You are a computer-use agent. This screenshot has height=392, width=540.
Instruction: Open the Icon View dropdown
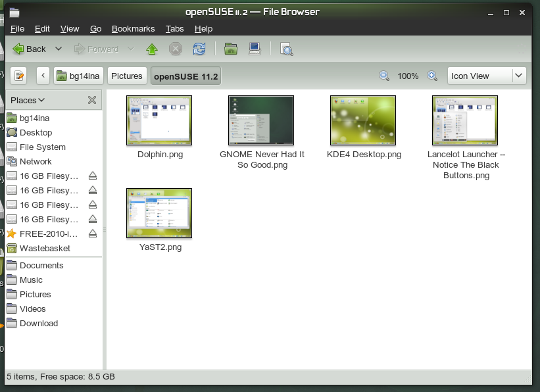(x=487, y=76)
